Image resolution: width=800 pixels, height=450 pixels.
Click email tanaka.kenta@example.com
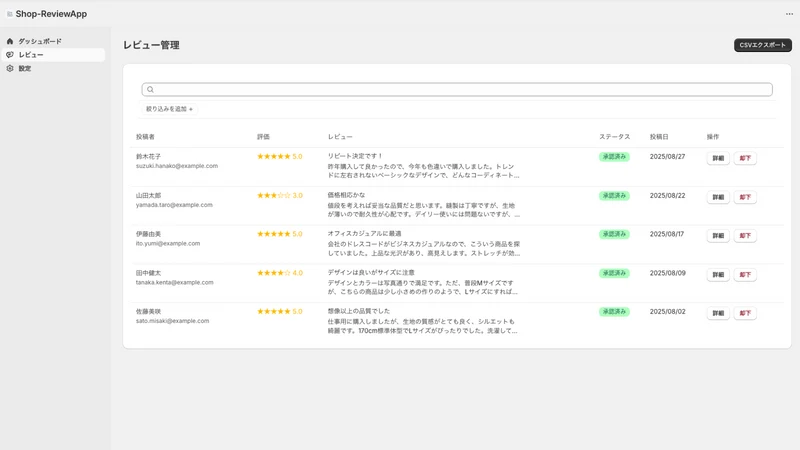(x=174, y=282)
